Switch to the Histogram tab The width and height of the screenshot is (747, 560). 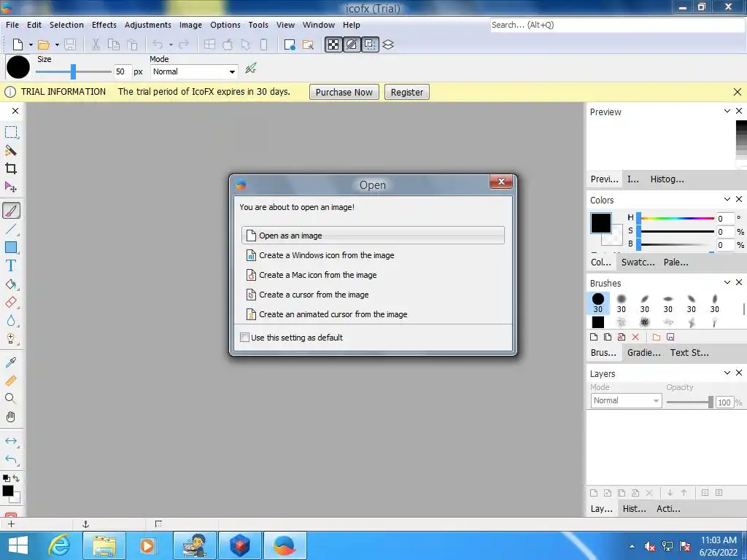point(667,179)
